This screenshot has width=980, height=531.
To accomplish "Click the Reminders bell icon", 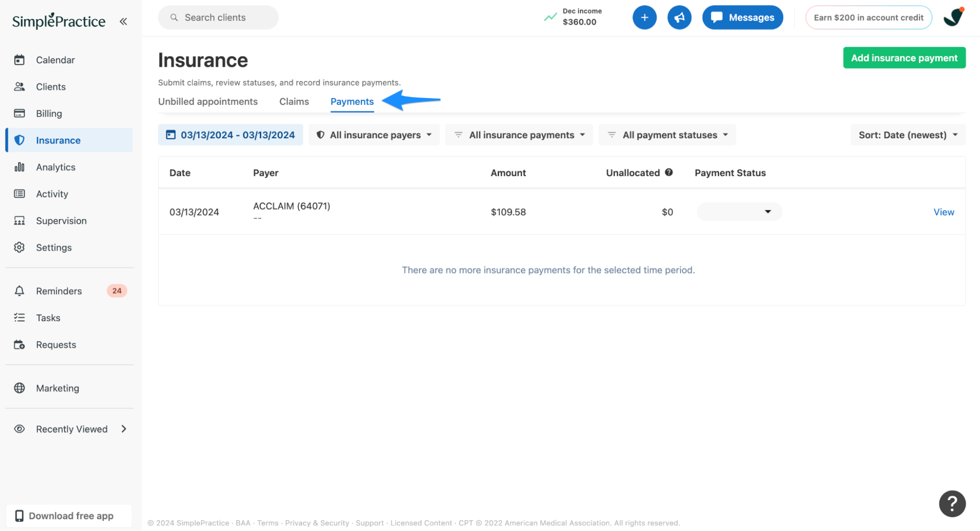I will [20, 291].
